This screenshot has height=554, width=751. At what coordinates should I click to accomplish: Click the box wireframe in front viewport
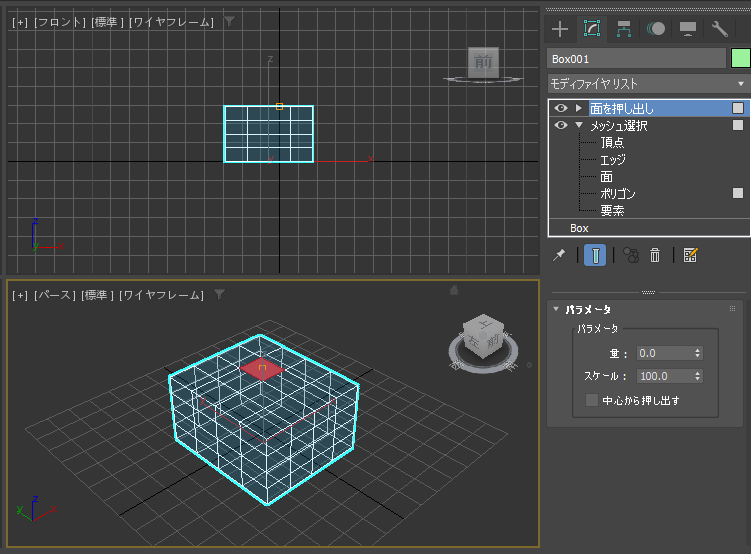pos(269,134)
